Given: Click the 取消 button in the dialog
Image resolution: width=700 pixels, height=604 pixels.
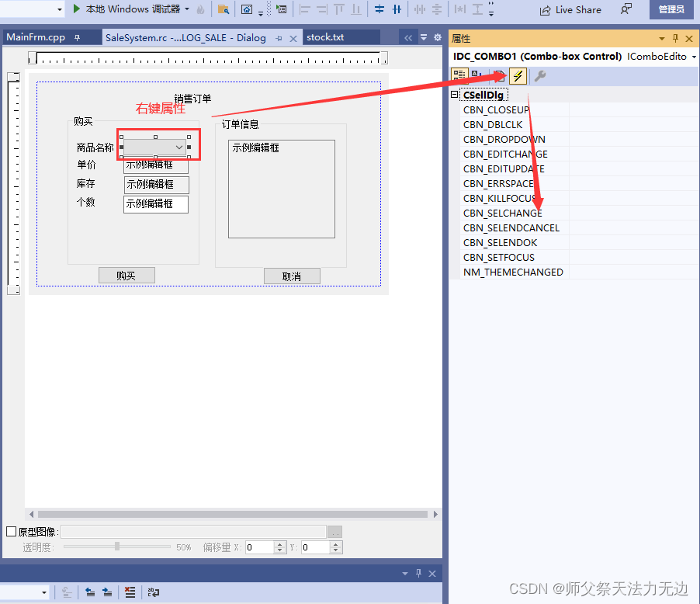Looking at the screenshot, I should point(292,276).
